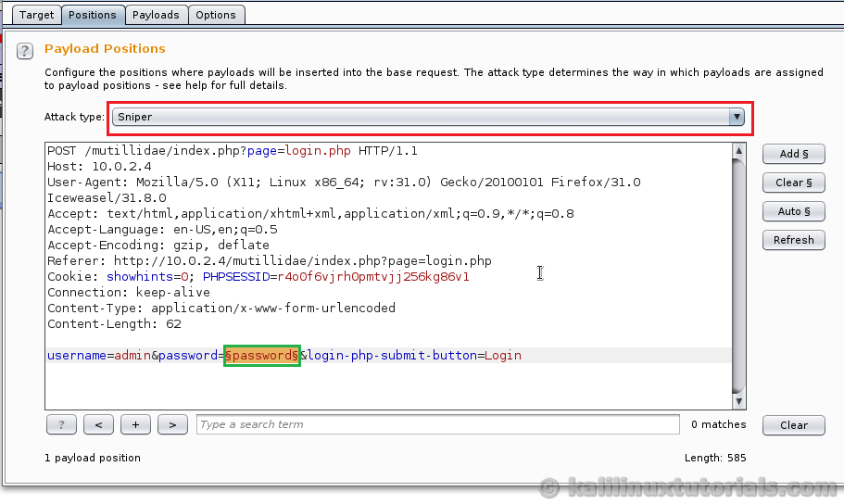The image size is (844, 504).
Task: Click the PHPSESSID cookie value
Action: (373, 277)
